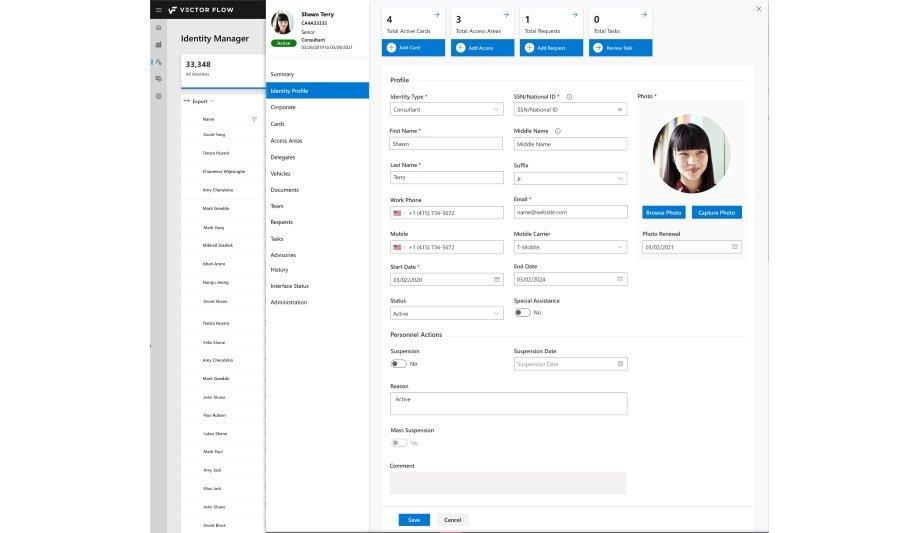Click the filter icon in Name column

tap(255, 119)
